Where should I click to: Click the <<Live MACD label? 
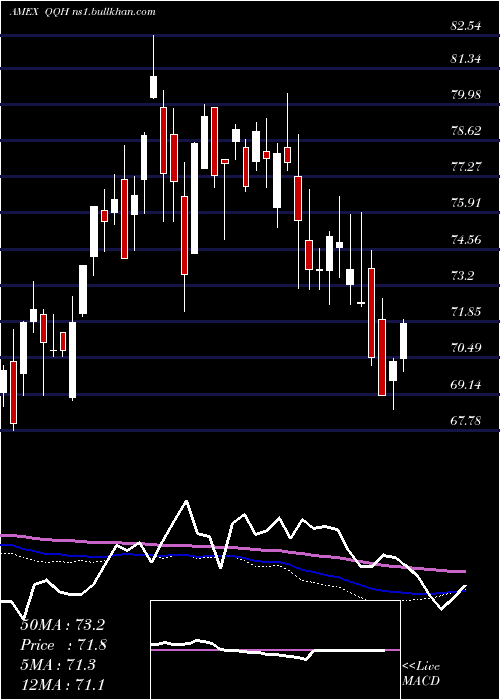421,673
